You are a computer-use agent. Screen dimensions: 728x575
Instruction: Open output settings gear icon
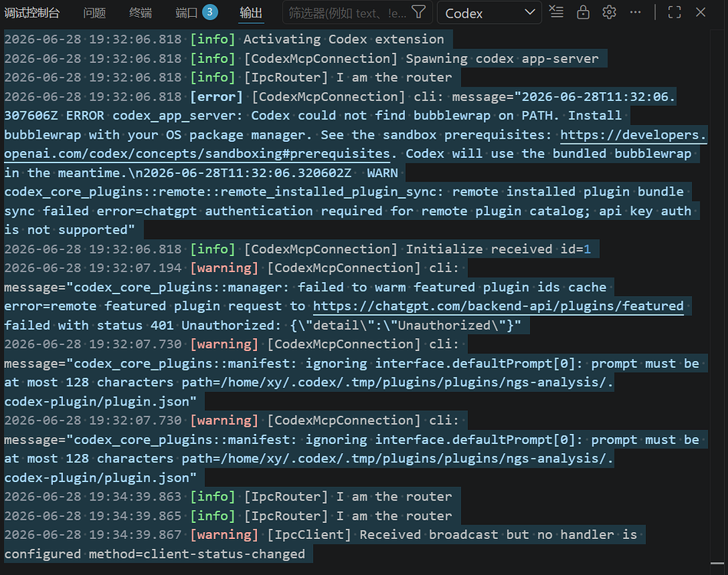pos(609,12)
